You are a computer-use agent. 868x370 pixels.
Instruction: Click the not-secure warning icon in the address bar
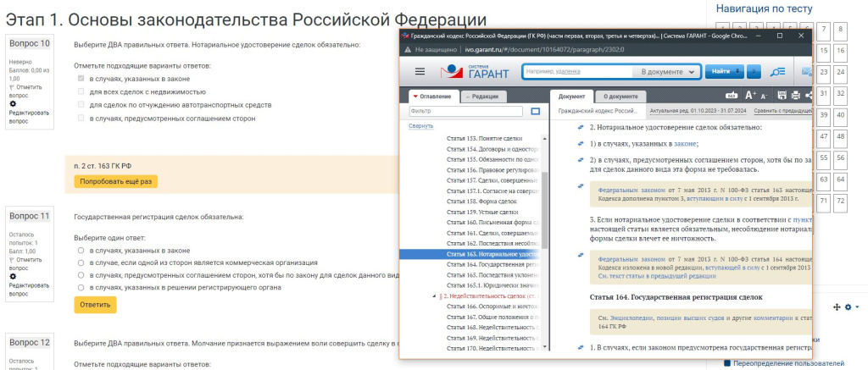point(408,49)
